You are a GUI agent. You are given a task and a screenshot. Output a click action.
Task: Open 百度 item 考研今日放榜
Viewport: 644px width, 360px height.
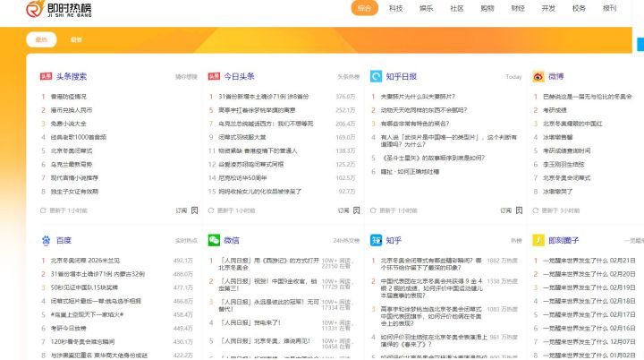(x=68, y=328)
